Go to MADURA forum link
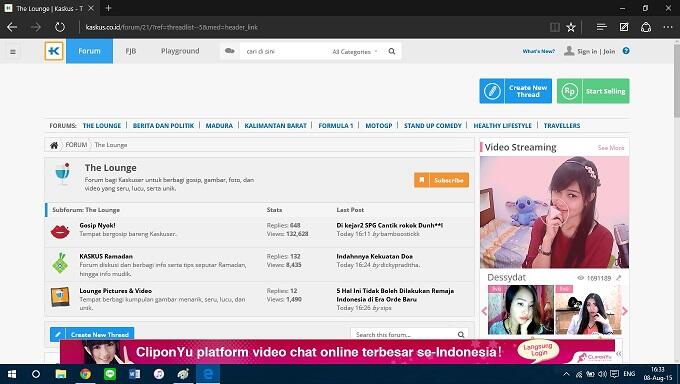Viewport: 680px width, 384px height. tap(219, 125)
